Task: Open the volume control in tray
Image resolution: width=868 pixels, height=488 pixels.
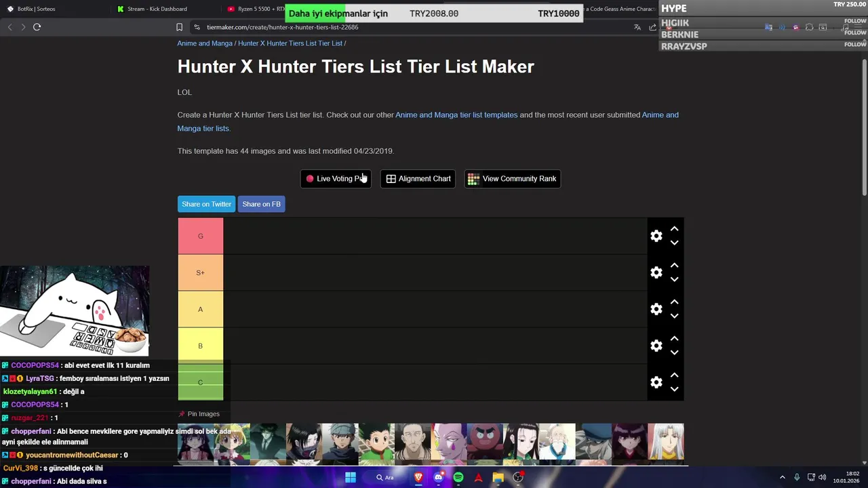Action: pyautogui.click(x=823, y=477)
